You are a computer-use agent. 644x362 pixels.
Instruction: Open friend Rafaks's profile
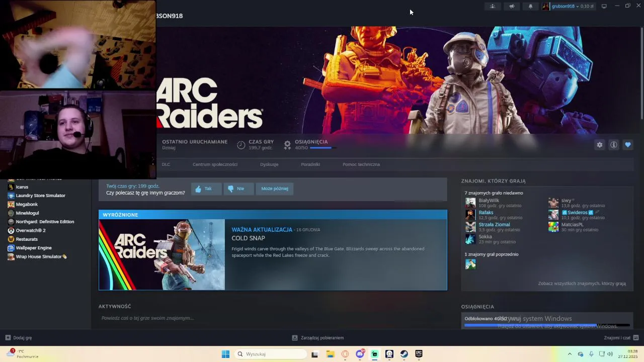pyautogui.click(x=486, y=213)
